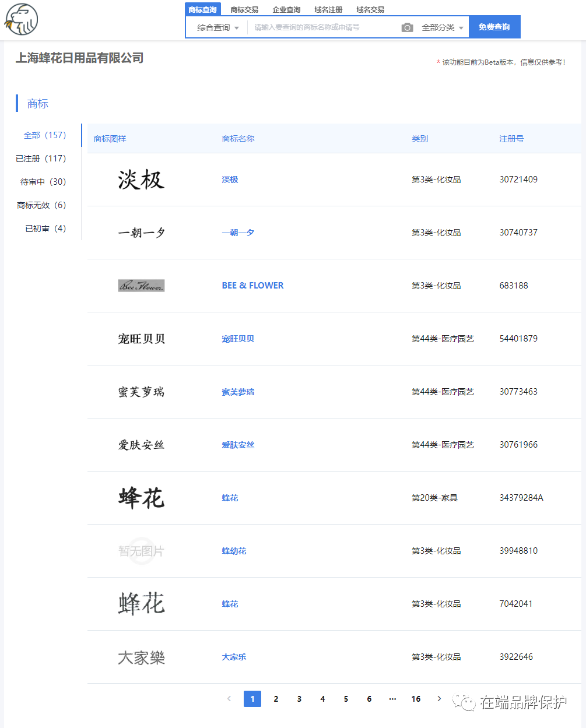Image resolution: width=586 pixels, height=728 pixels.
Task: Switch to the 域名注册 tab
Action: click(x=328, y=9)
